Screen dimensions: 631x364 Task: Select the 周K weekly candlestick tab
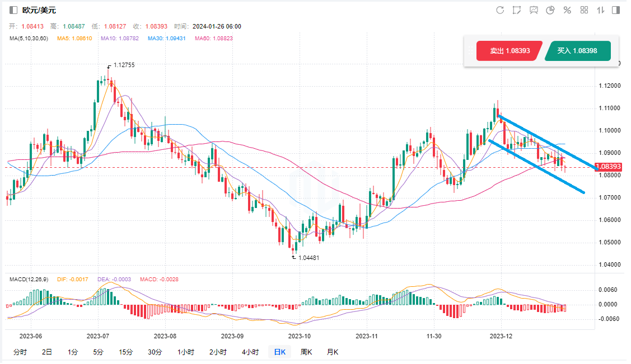tap(306, 352)
